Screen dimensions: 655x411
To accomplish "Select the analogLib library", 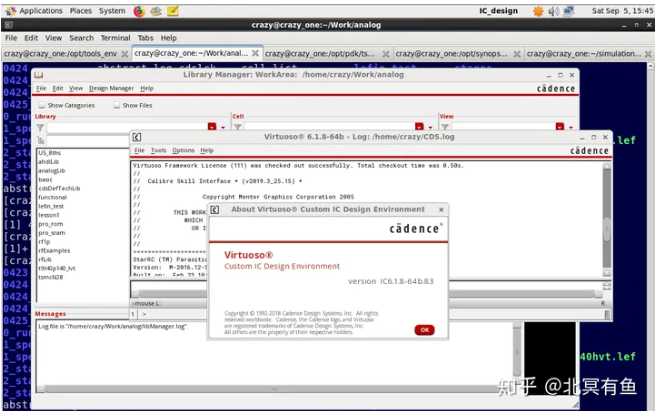I will (x=52, y=171).
